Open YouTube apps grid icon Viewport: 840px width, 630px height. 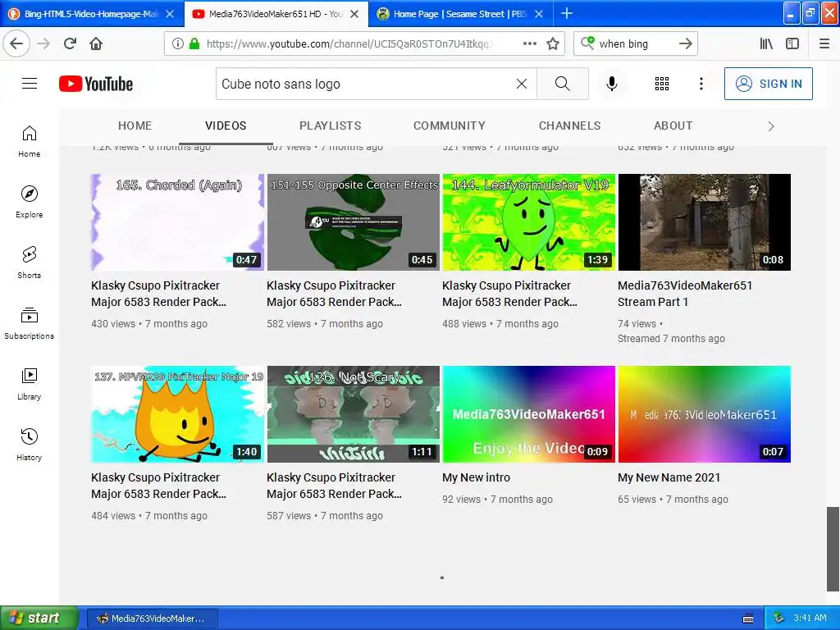(x=662, y=84)
